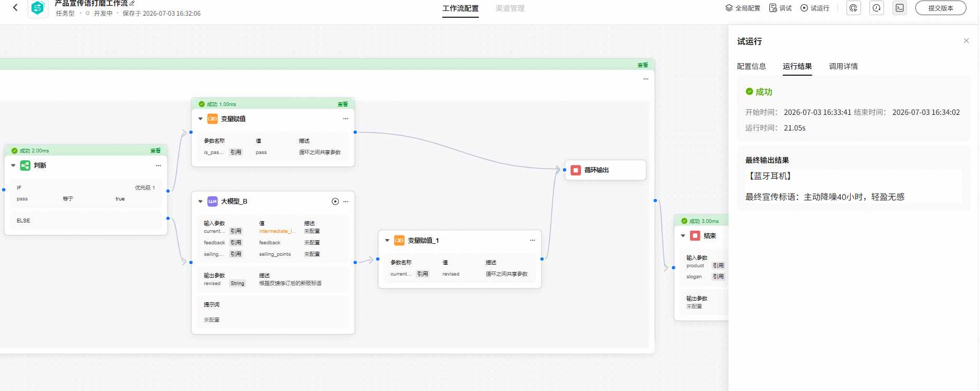980x391 pixels.
Task: Open the 判断 node options menu
Action: pos(159,165)
